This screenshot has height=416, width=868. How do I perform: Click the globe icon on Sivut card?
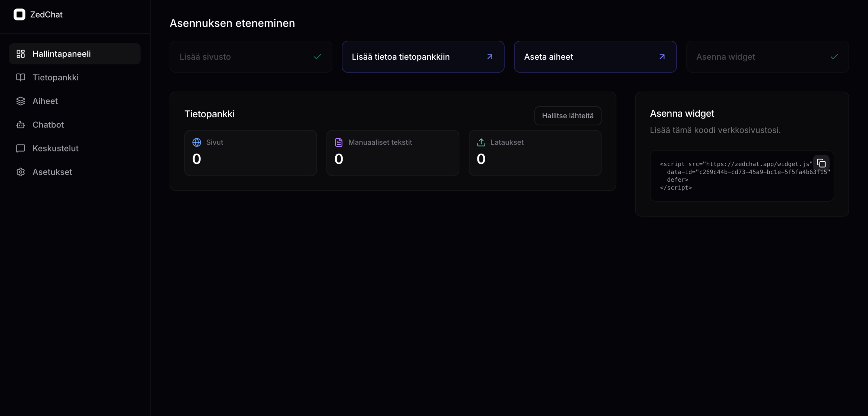(x=197, y=142)
